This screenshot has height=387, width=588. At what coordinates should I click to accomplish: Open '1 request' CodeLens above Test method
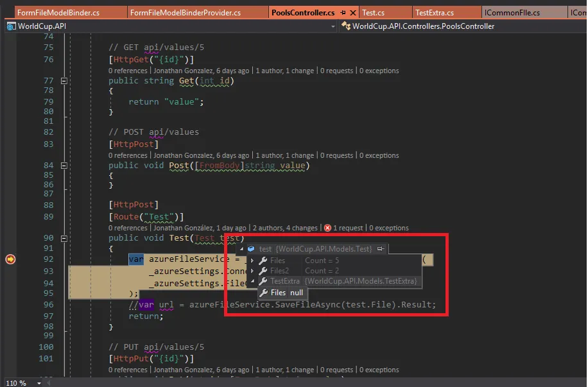(x=348, y=228)
